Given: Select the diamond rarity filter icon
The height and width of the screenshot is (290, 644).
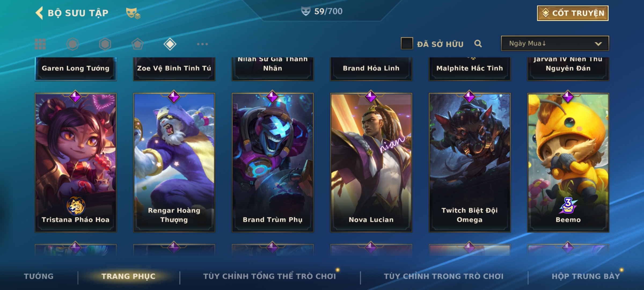Looking at the screenshot, I should [170, 44].
